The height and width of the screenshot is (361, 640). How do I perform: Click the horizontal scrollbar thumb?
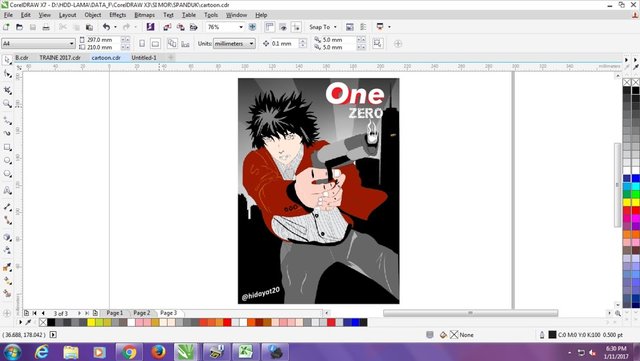(470, 313)
